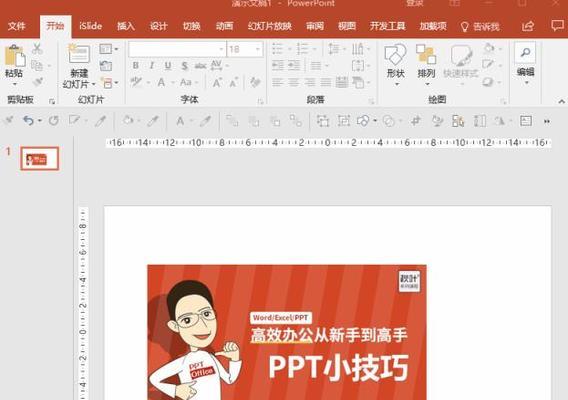Open the Paste options arrow below 粘贴
The width and height of the screenshot is (568, 400).
coord(14,84)
